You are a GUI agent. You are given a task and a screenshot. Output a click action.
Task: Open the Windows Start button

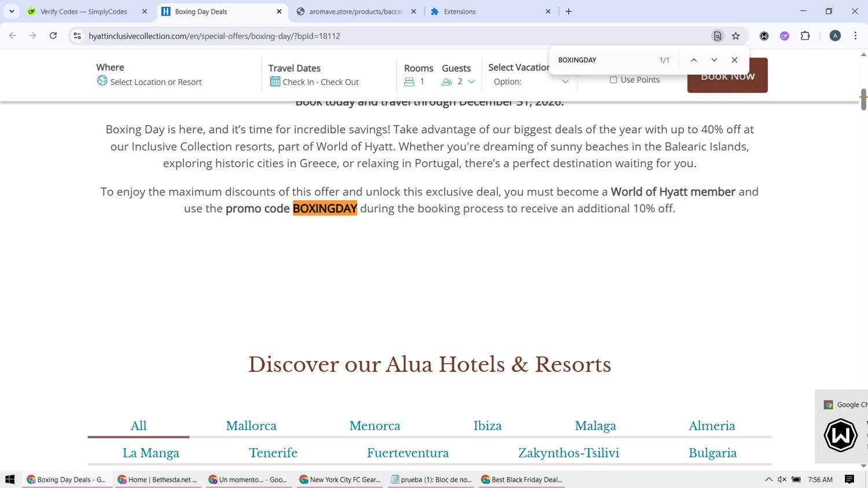pyautogui.click(x=10, y=479)
